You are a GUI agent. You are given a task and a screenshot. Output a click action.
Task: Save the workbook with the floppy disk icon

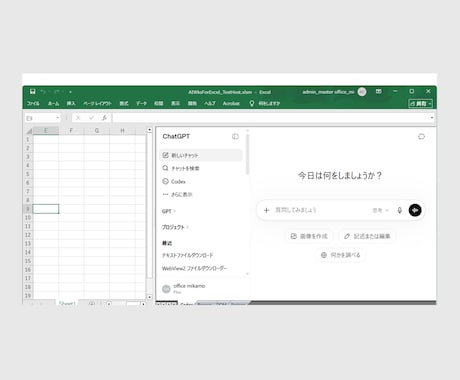click(32, 92)
